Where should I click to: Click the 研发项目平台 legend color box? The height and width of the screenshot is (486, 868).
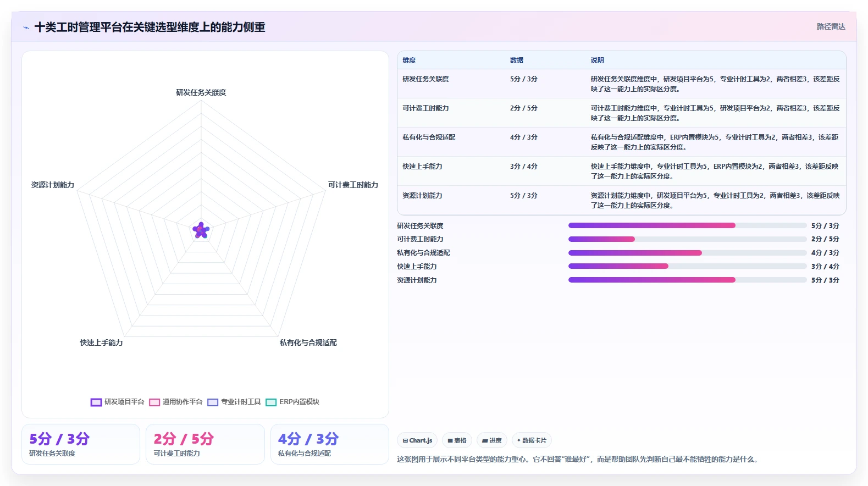point(96,402)
